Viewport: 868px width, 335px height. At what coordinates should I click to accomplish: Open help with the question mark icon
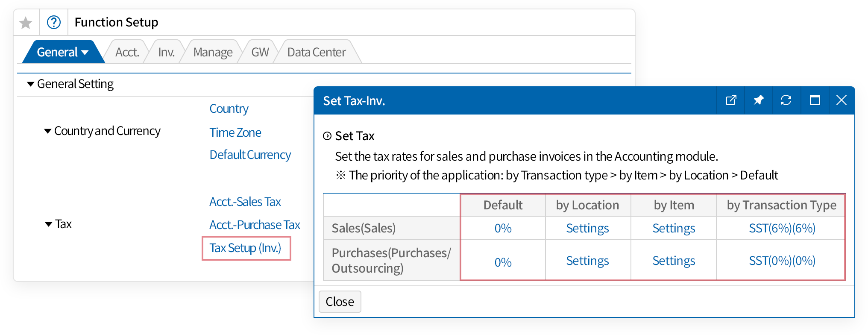(x=54, y=22)
